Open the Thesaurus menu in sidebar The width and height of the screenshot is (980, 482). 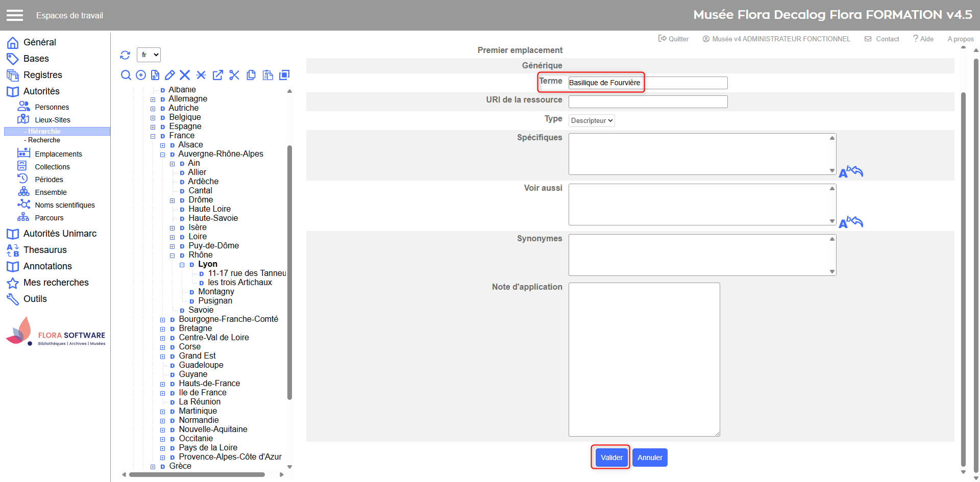(45, 250)
